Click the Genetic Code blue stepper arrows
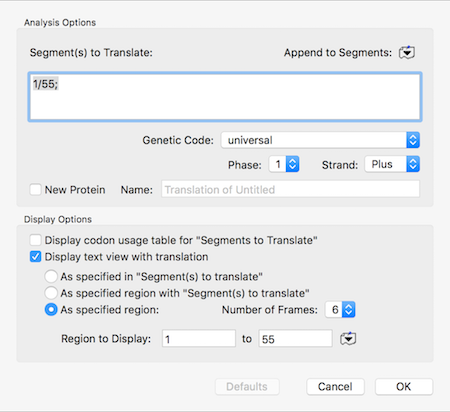Viewport: 450px width, 412px height. [x=413, y=140]
